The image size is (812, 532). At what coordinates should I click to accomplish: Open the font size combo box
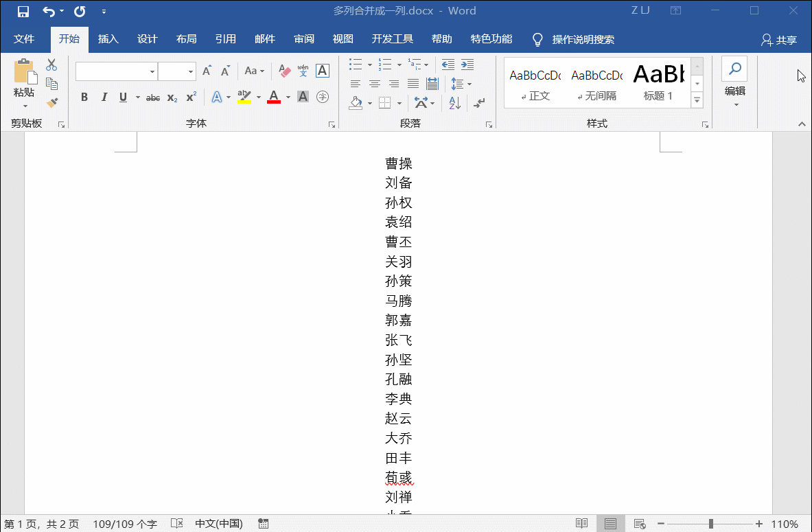click(176, 71)
